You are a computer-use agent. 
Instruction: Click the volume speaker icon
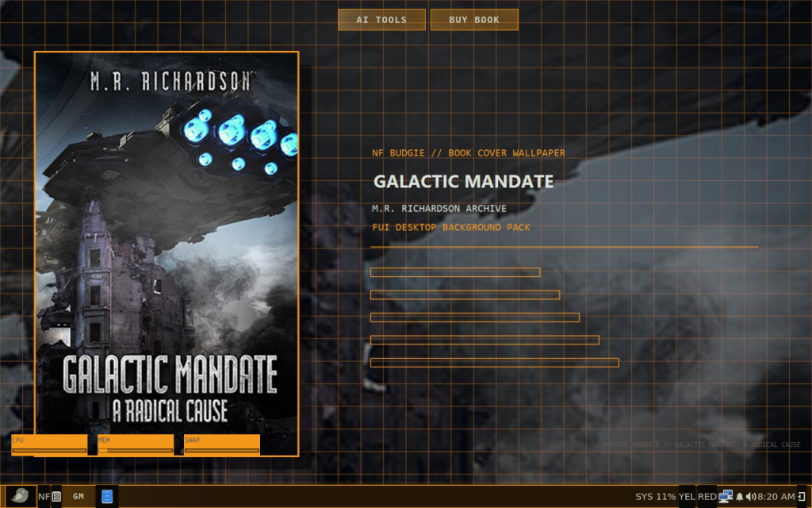pos(751,497)
